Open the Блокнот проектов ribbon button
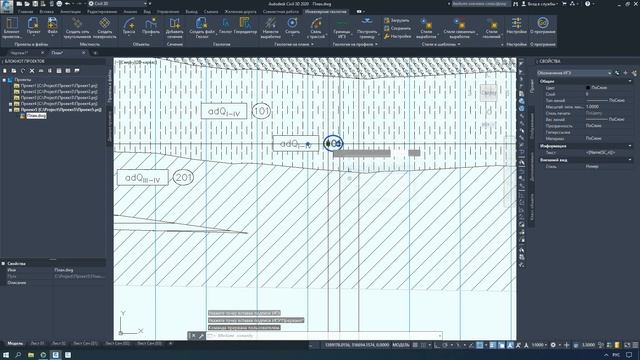This screenshot has height=360, width=640. (12, 27)
